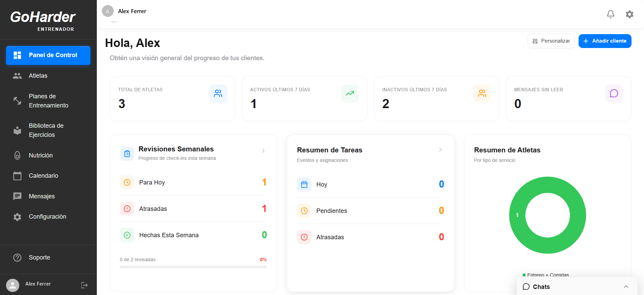This screenshot has width=644, height=295.
Task: Click the Inactivos users icon
Action: click(482, 94)
